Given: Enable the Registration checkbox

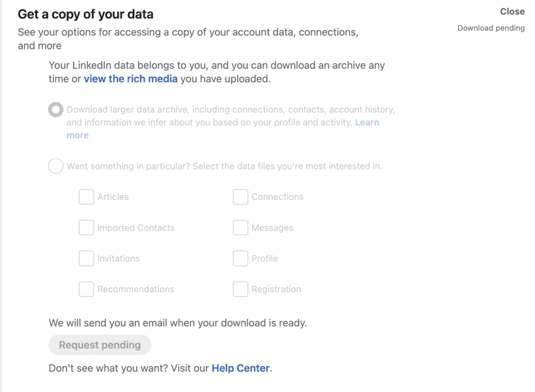Looking at the screenshot, I should pyautogui.click(x=240, y=289).
